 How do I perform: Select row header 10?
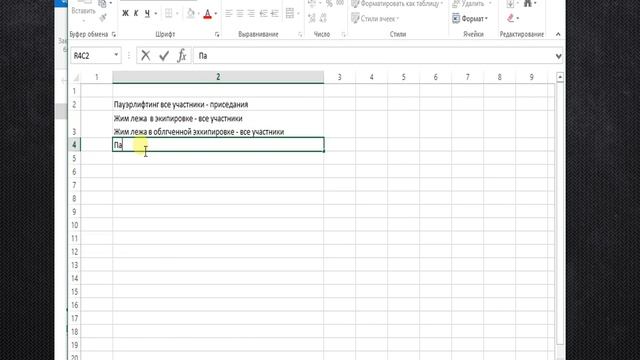(x=75, y=225)
